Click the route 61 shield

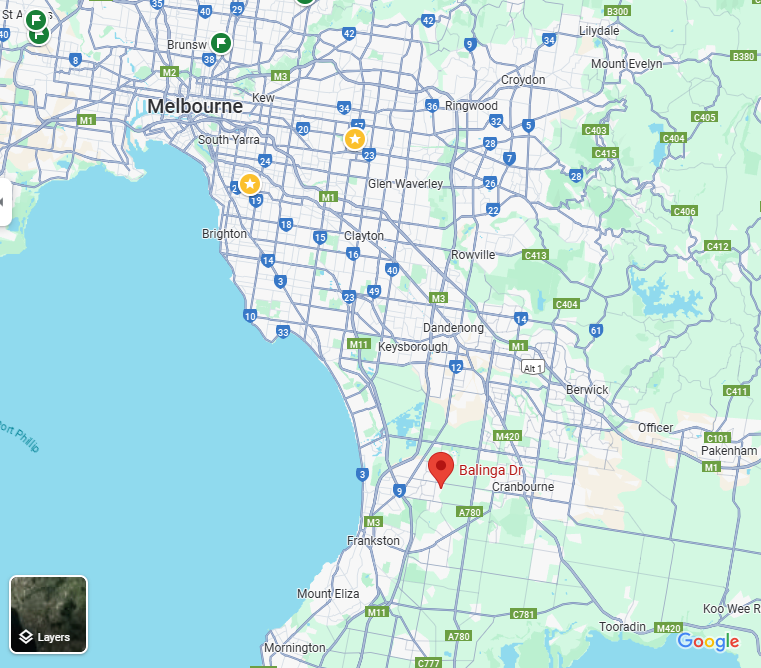596,331
